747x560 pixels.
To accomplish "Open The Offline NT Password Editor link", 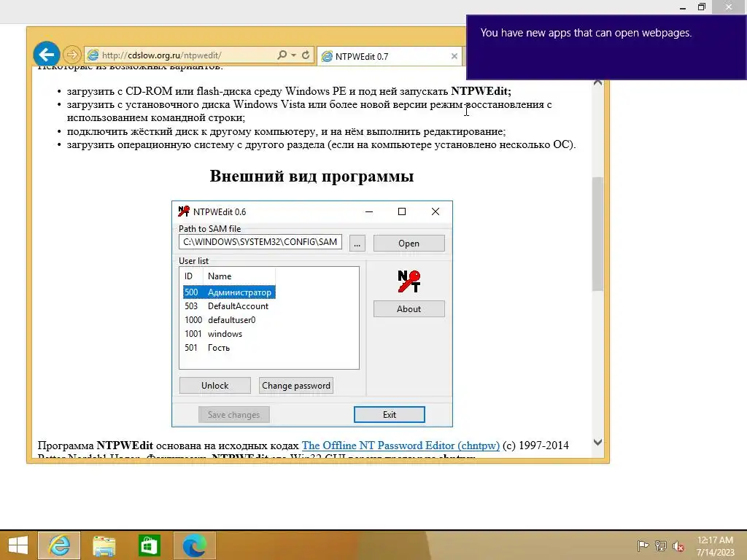I will [400, 446].
